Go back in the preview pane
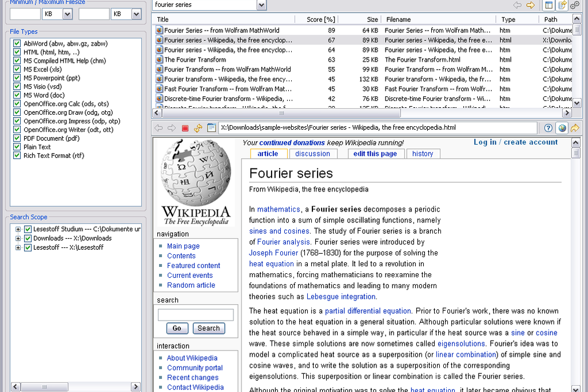The image size is (588, 392). click(x=159, y=128)
